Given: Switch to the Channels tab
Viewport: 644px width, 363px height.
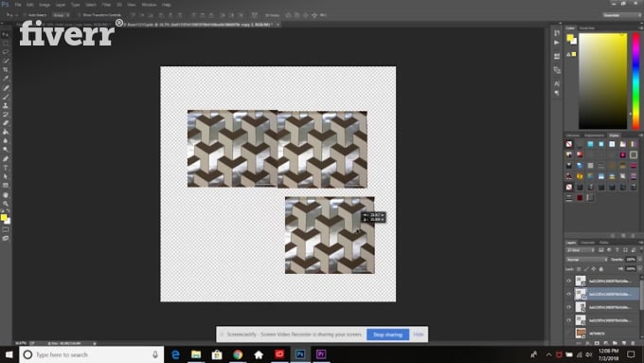Looking at the screenshot, I should point(587,243).
